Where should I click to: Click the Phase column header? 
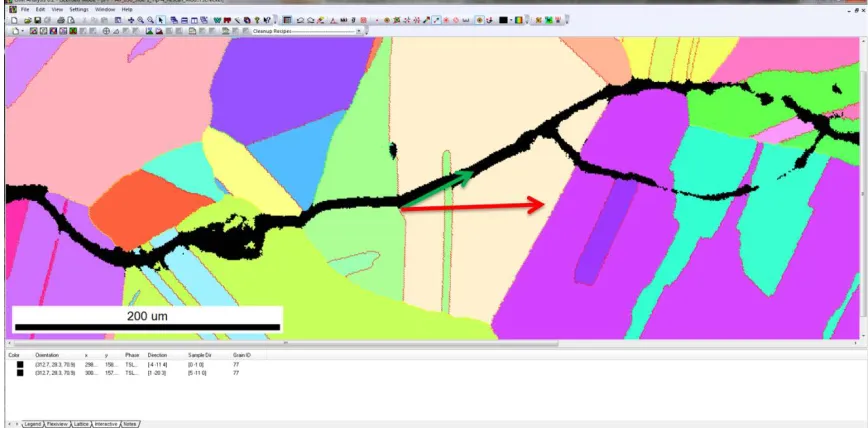click(132, 354)
